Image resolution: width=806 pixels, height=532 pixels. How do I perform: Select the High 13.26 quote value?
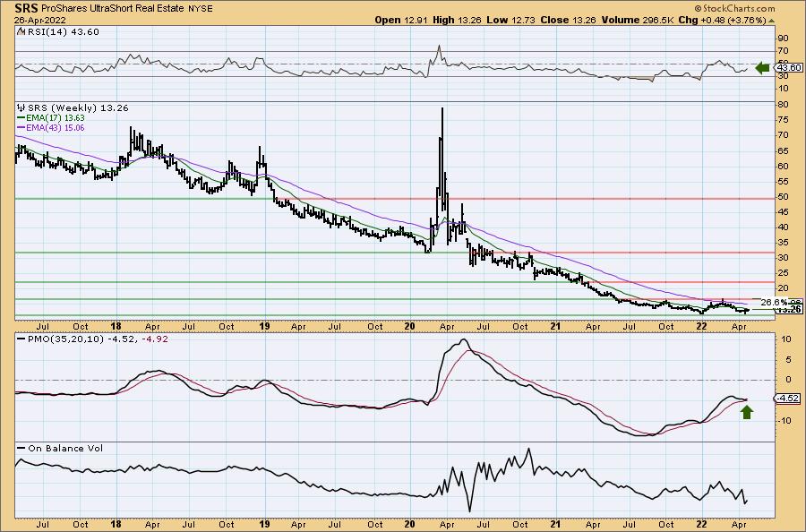457,20
